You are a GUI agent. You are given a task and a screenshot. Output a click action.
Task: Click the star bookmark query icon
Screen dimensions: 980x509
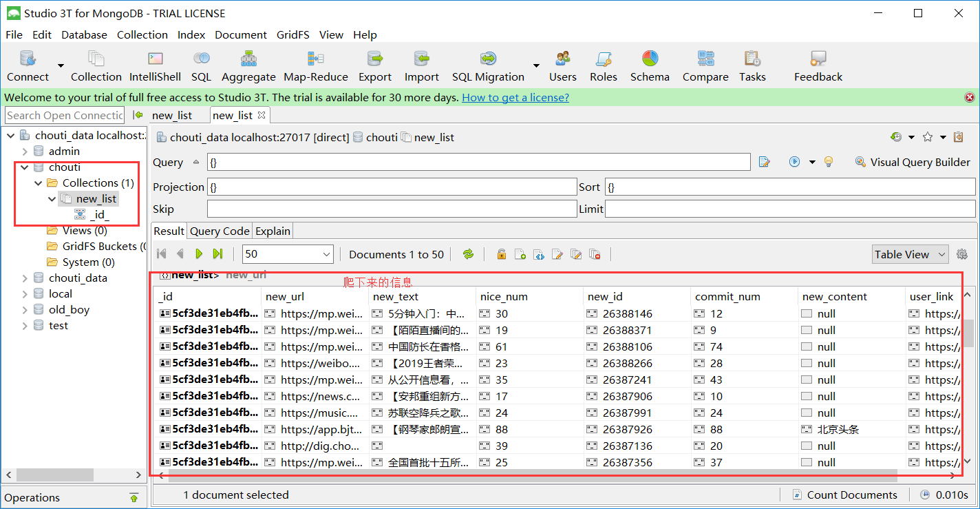928,137
